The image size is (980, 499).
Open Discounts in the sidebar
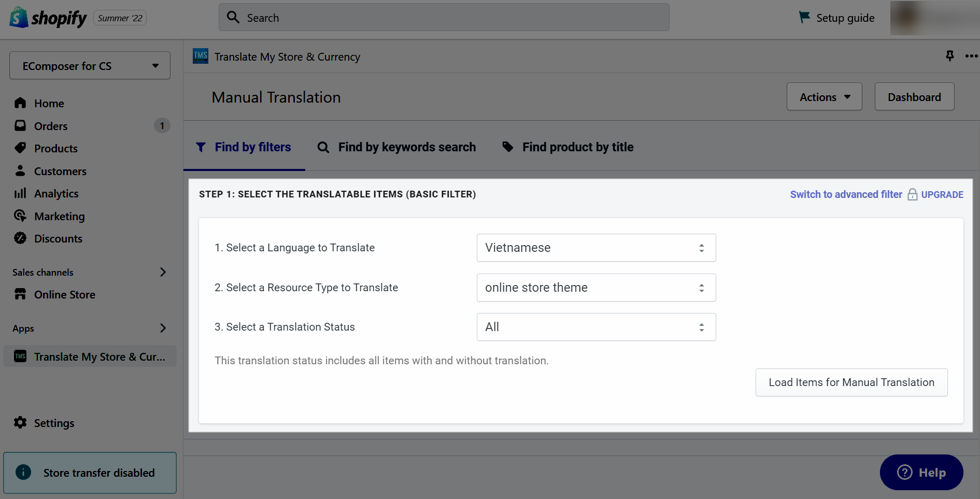tap(58, 238)
